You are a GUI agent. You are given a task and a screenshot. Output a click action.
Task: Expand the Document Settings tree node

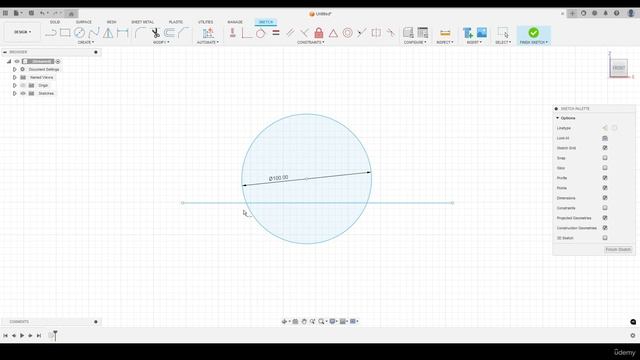(15, 69)
